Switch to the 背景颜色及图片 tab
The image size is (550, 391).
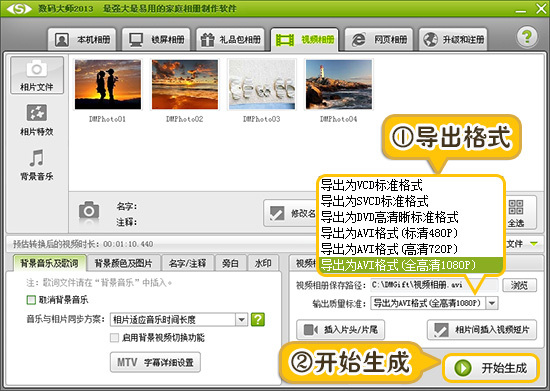tap(123, 263)
